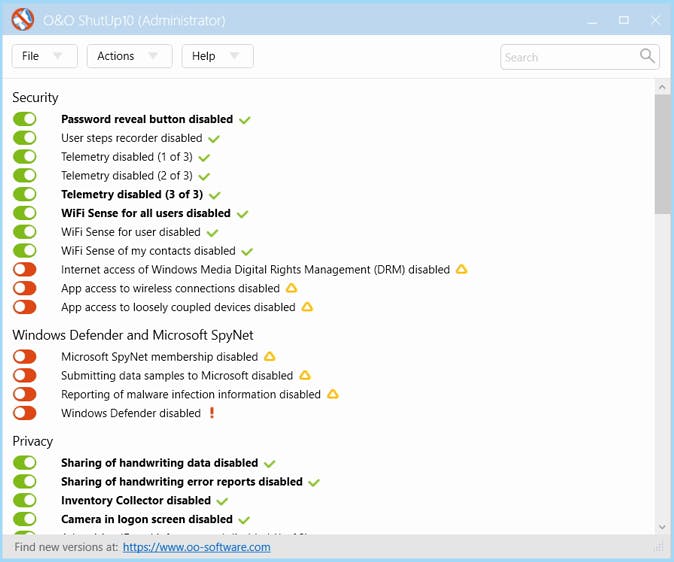
Task: Enable Internet access of Windows Media DRM disabled switch
Action: [x=25, y=270]
